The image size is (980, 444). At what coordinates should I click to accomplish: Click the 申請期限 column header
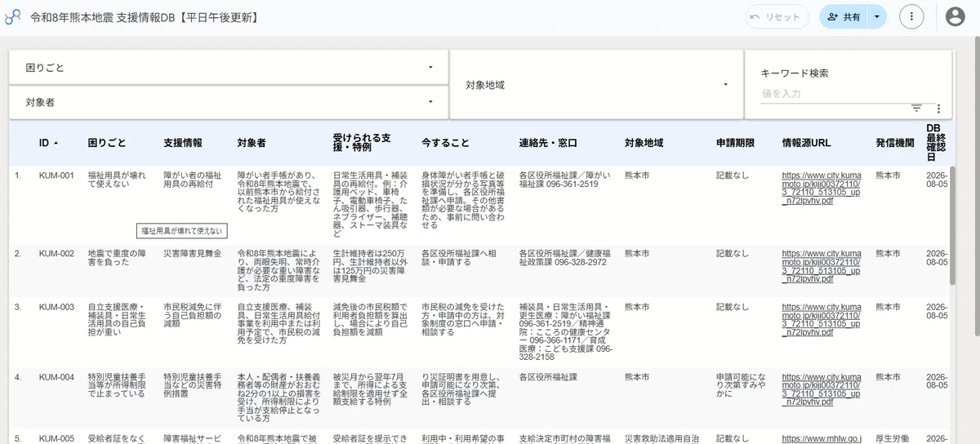736,143
